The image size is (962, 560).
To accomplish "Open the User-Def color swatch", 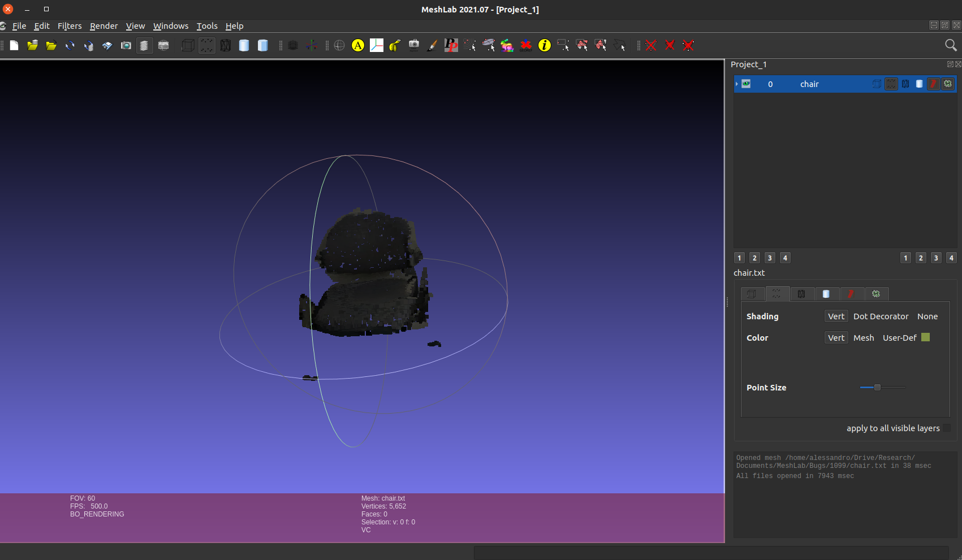I will point(925,337).
